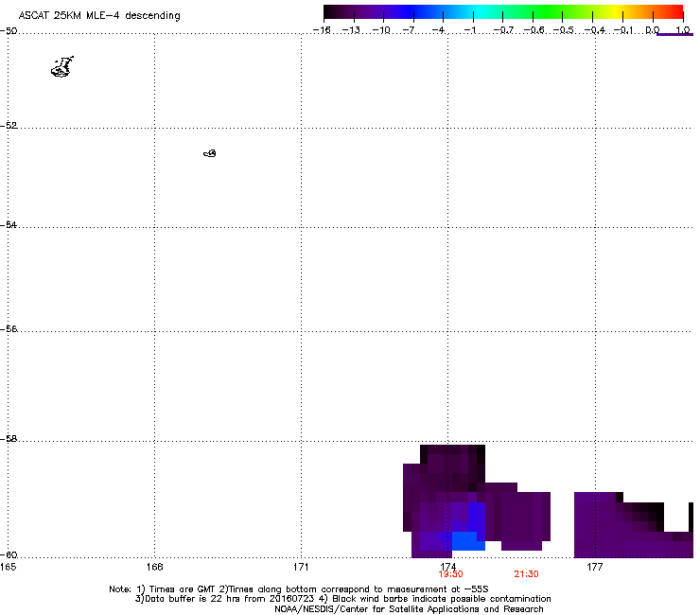The height and width of the screenshot is (615, 700).
Task: Click the latitude label -50
Action: point(9,31)
